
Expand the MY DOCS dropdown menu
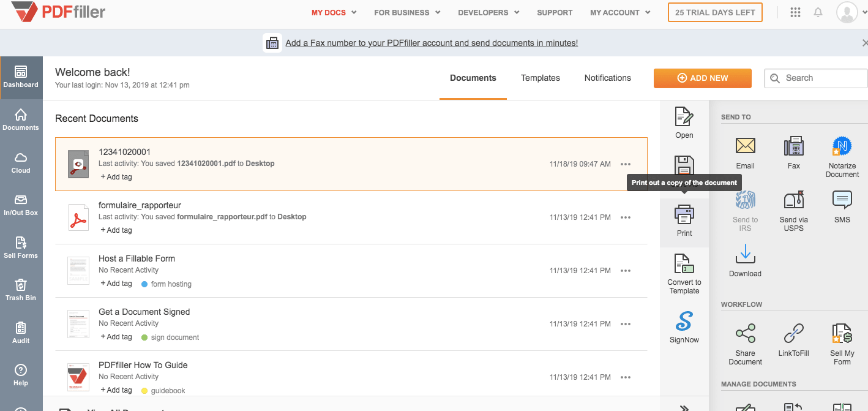pyautogui.click(x=334, y=12)
